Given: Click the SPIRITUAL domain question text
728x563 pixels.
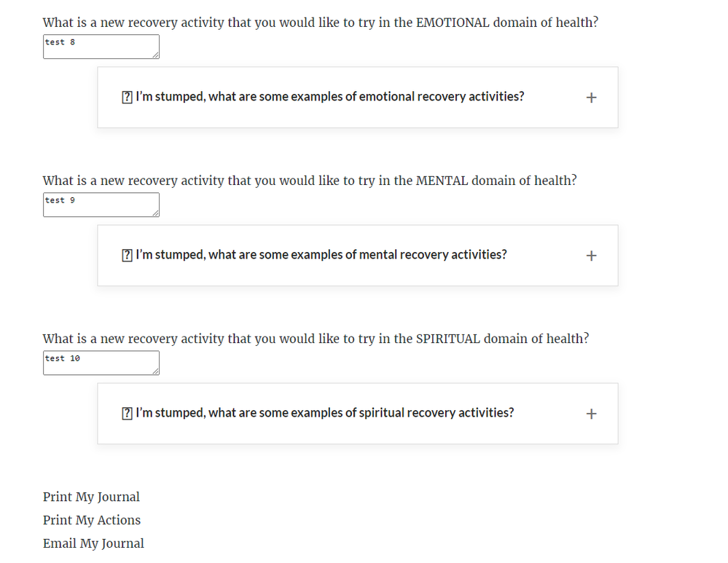Looking at the screenshot, I should [316, 339].
